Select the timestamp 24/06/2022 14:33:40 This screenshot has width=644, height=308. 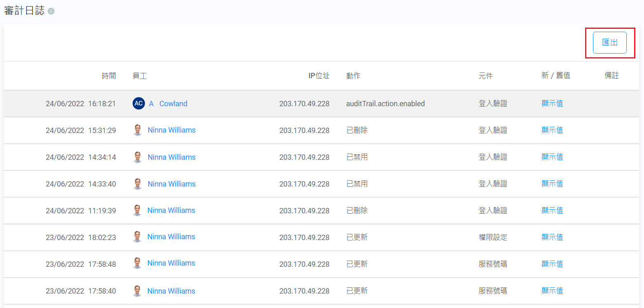click(81, 184)
